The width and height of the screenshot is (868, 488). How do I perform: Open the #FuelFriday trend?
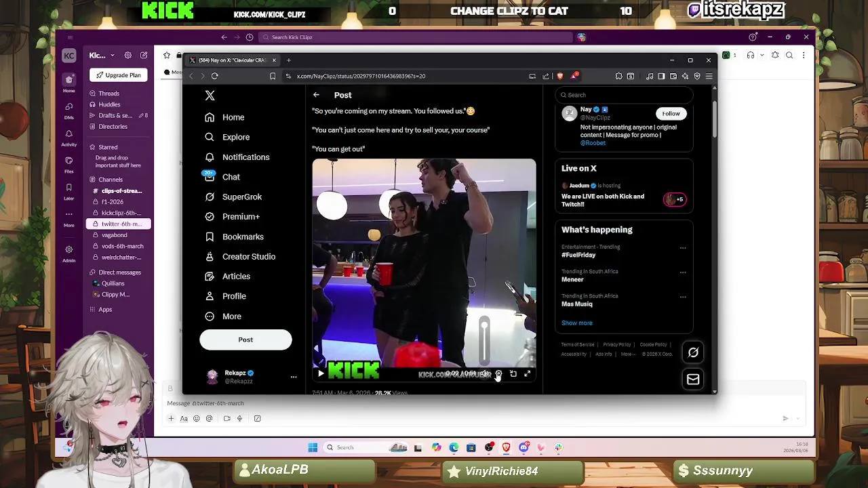tap(578, 255)
